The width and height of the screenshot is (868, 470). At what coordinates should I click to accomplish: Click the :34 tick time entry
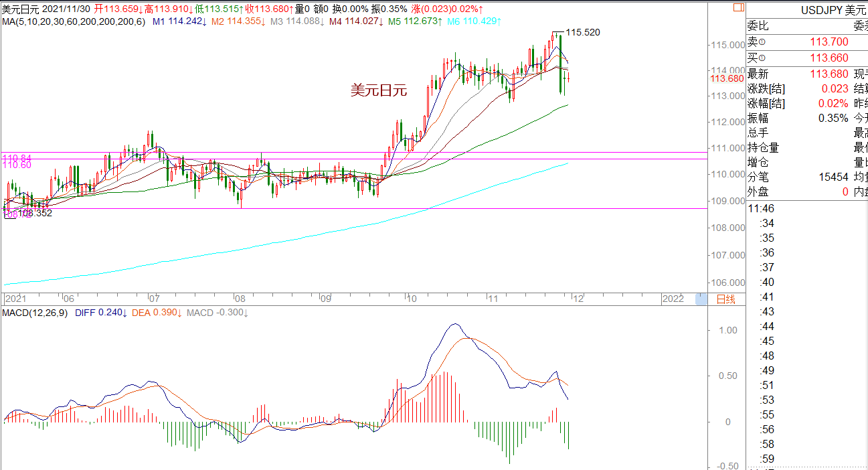coord(767,224)
